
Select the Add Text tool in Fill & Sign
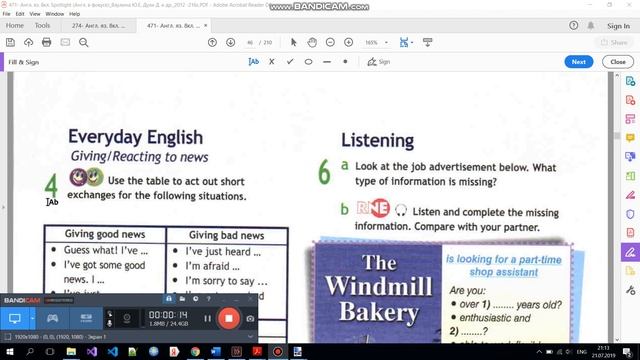[x=253, y=62]
